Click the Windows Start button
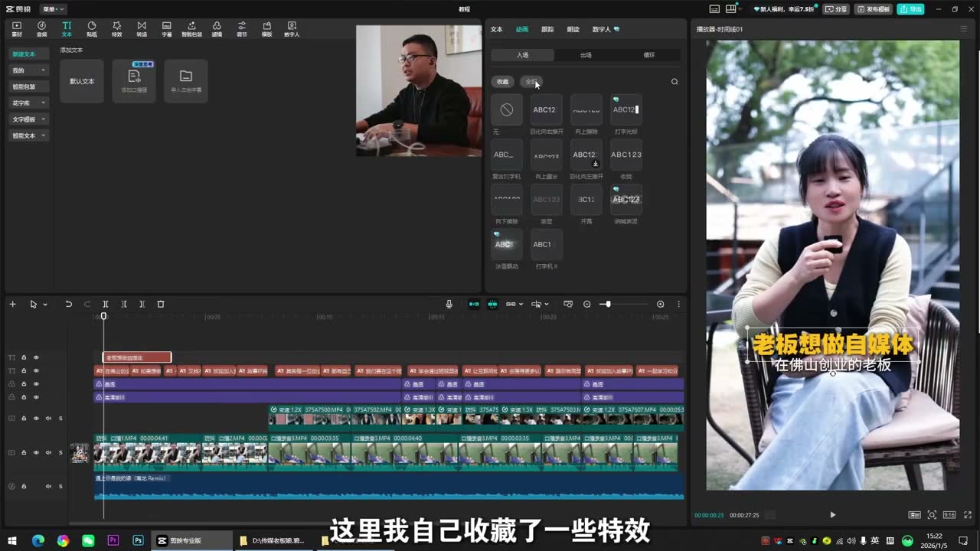 (x=12, y=540)
